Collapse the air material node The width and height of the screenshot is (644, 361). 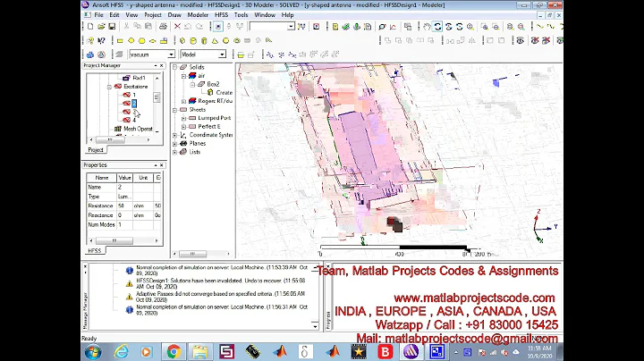click(183, 75)
